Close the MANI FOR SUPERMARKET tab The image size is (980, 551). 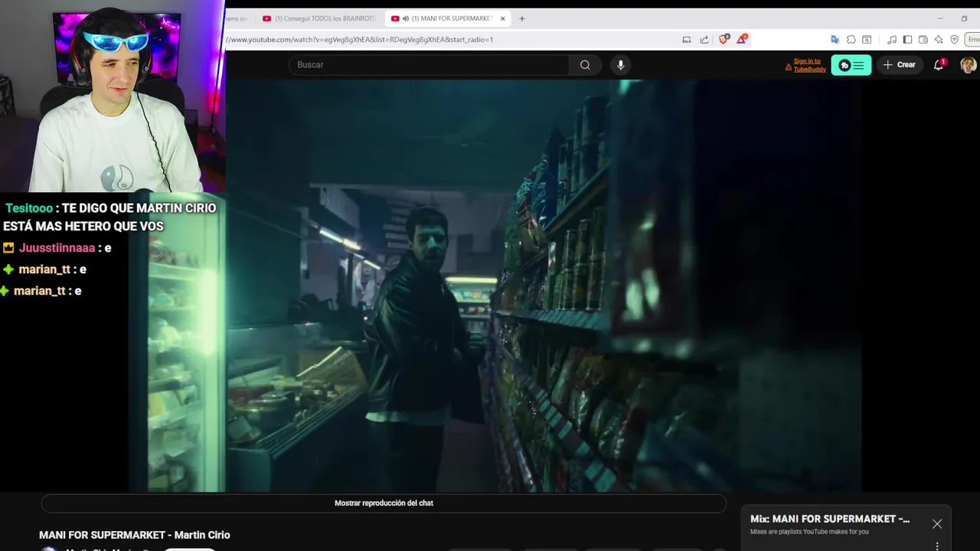point(503,18)
